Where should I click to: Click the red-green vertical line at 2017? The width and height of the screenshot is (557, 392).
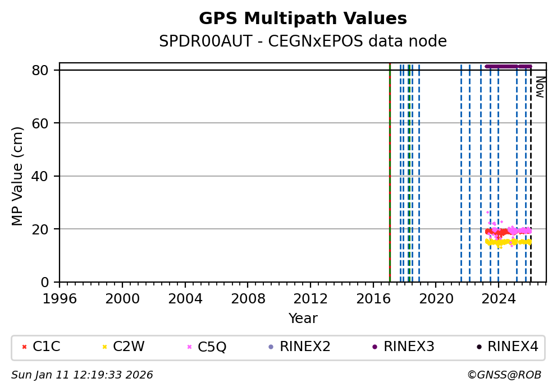point(390,168)
